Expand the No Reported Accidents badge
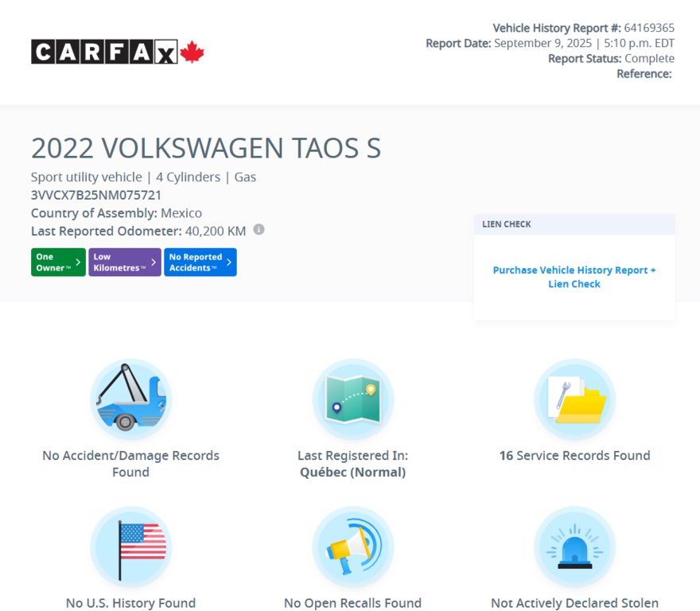This screenshot has width=700, height=611. click(x=200, y=262)
